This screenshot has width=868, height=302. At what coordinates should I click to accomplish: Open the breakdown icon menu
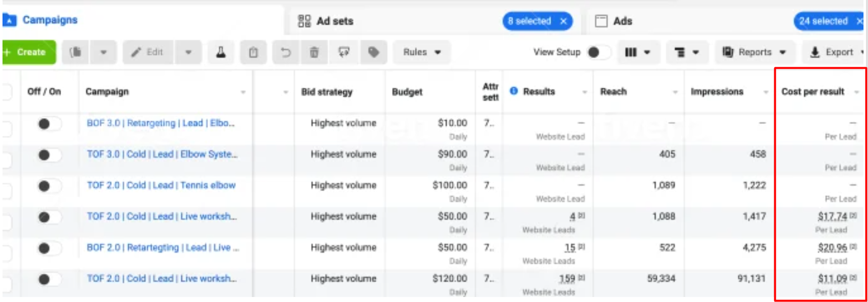[686, 52]
